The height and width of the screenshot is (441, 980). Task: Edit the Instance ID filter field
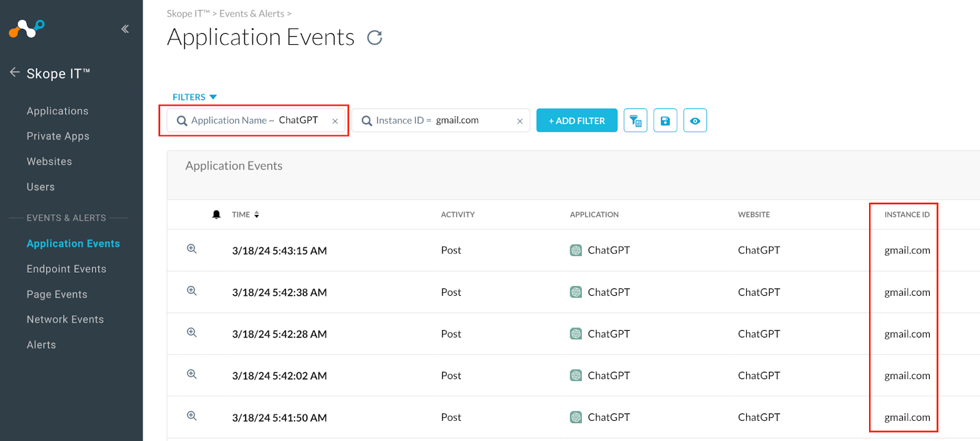[441, 121]
